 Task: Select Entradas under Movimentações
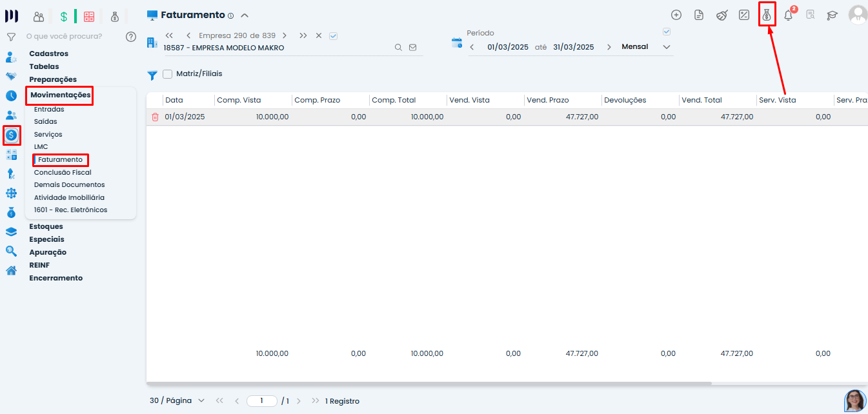tap(49, 109)
